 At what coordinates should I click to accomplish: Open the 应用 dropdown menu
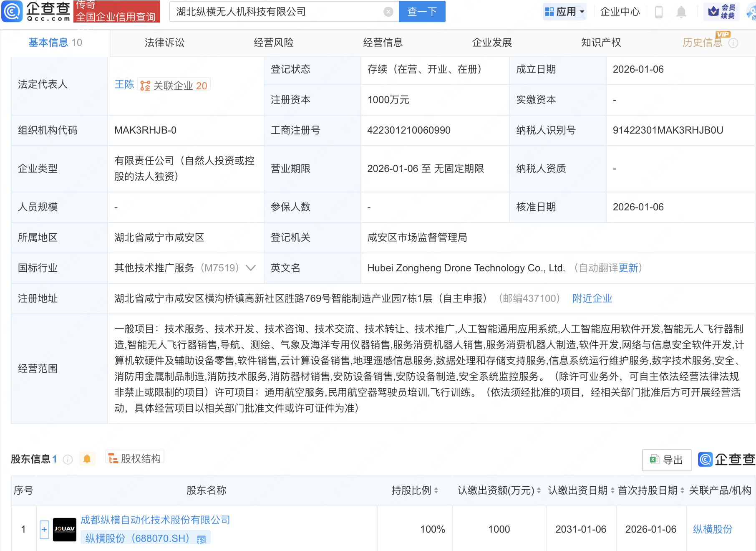[565, 12]
